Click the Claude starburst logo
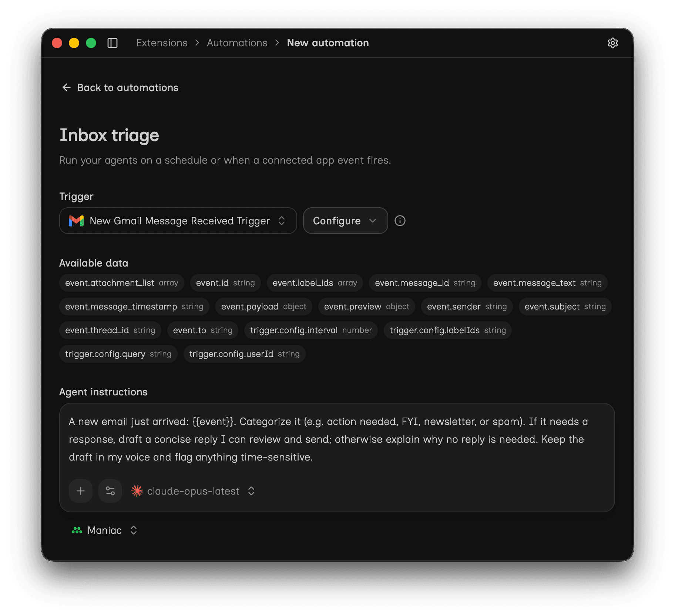 click(137, 491)
